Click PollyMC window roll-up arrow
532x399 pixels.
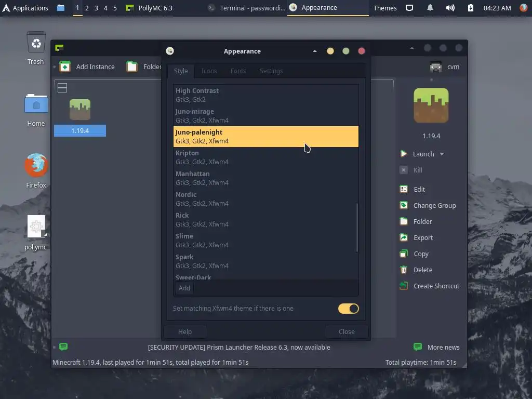pyautogui.click(x=411, y=48)
